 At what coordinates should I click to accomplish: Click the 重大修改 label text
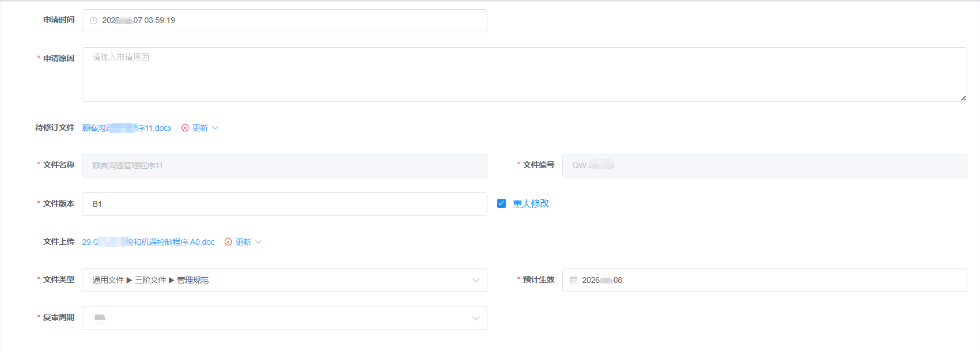click(531, 203)
